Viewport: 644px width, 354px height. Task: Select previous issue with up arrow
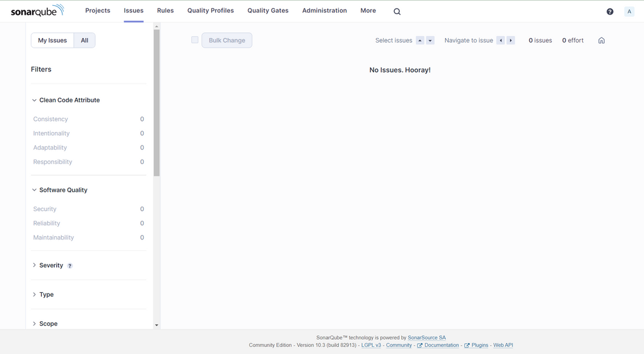click(x=420, y=41)
